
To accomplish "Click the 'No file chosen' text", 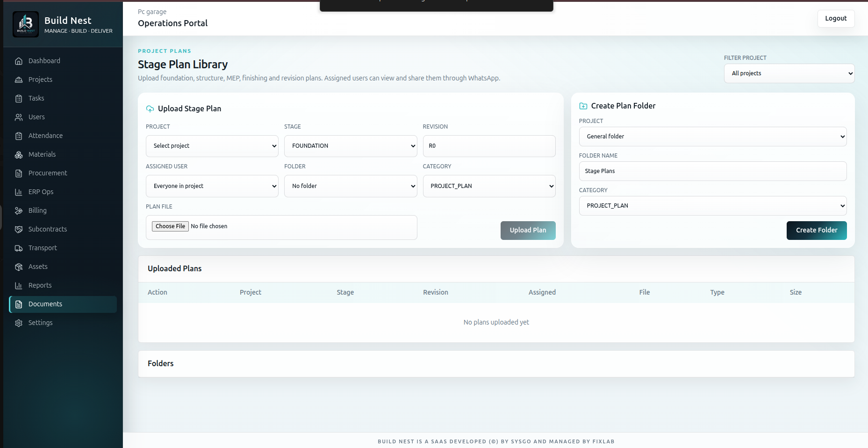I will [x=209, y=226].
